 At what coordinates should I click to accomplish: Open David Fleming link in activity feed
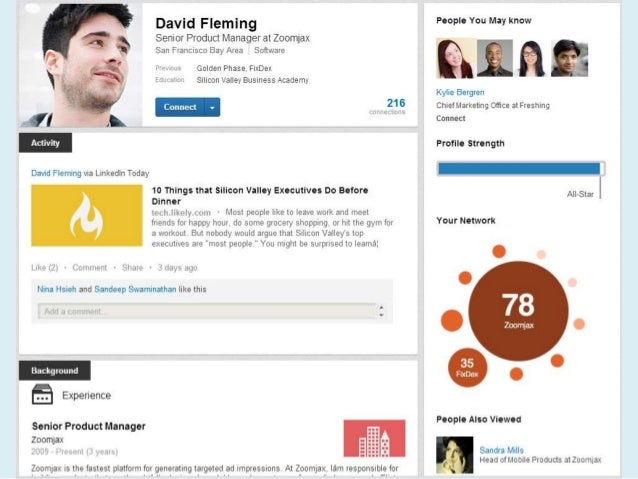pos(56,173)
